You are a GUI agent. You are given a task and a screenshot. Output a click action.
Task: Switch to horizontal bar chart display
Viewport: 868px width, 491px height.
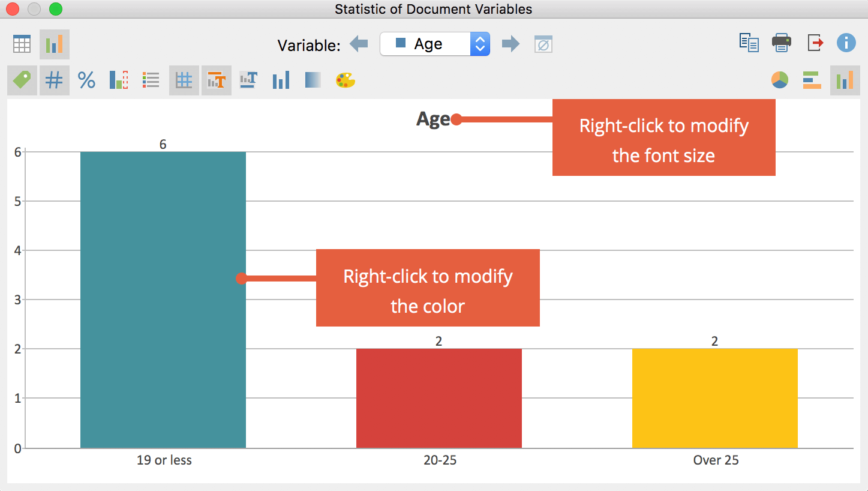tap(812, 80)
